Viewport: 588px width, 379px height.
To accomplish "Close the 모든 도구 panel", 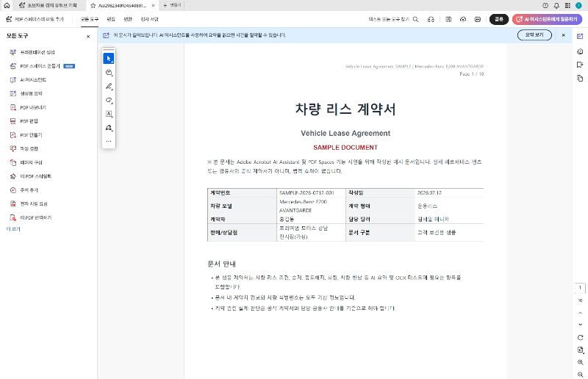I will point(88,37).
